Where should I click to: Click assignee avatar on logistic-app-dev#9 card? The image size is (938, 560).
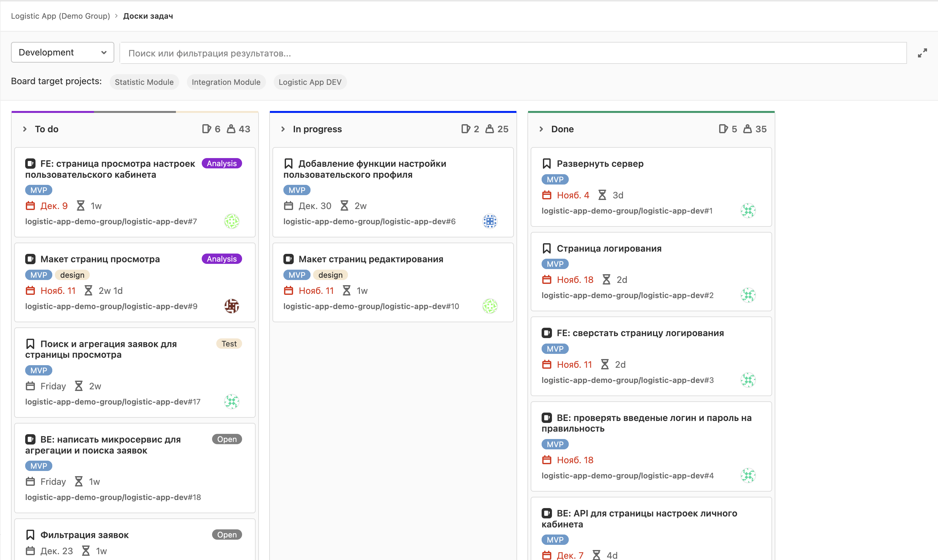[x=231, y=306]
